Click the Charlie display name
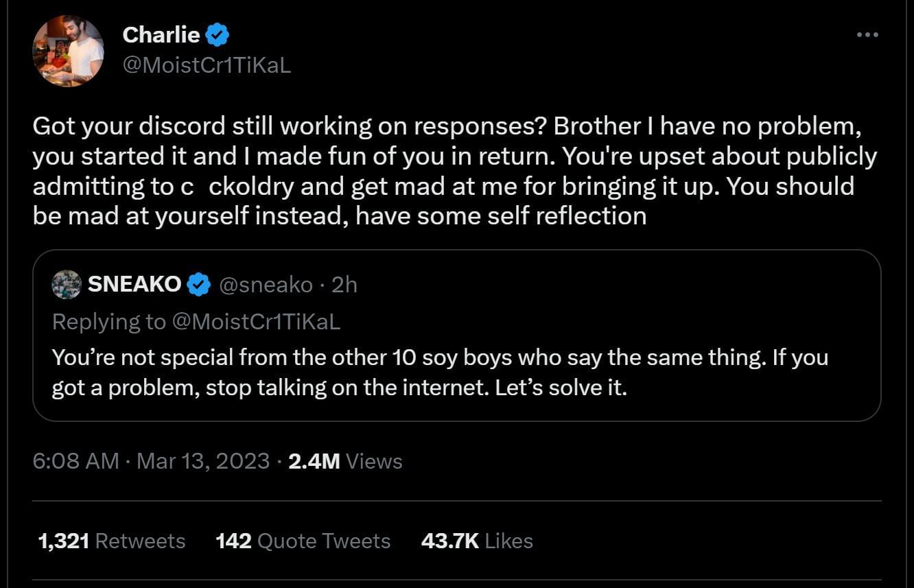Image resolution: width=914 pixels, height=588 pixels. (x=163, y=35)
